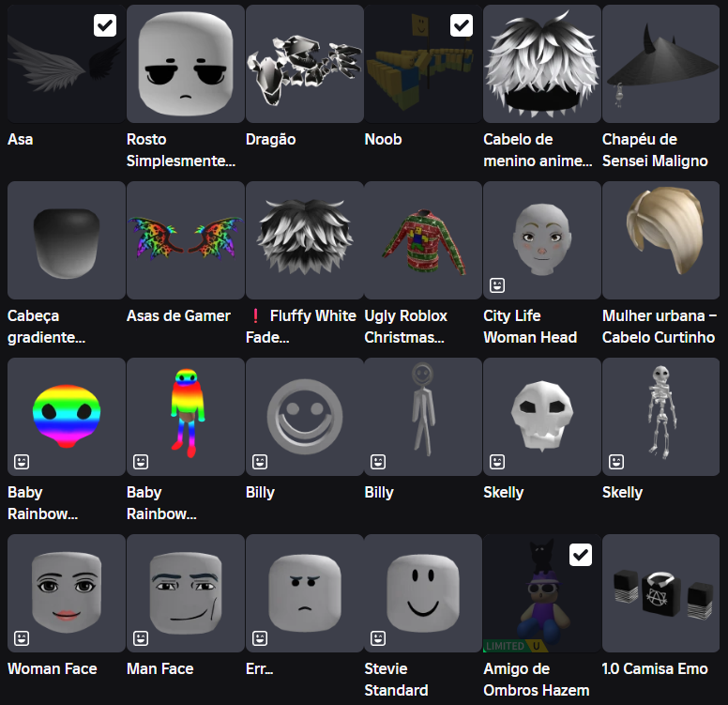Click the animated face icon on Baby Rainbow head
Viewport: 728px width, 705px height.
22,462
